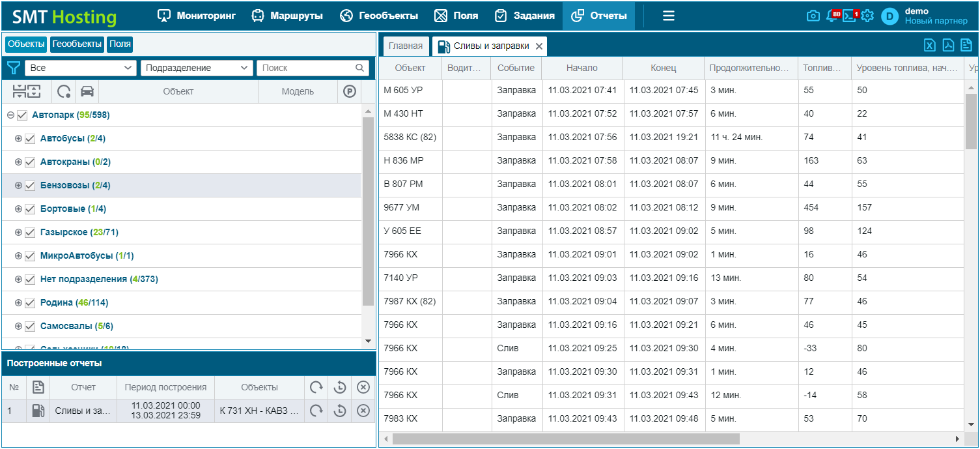Open the camera snapshot icon in header

(813, 16)
